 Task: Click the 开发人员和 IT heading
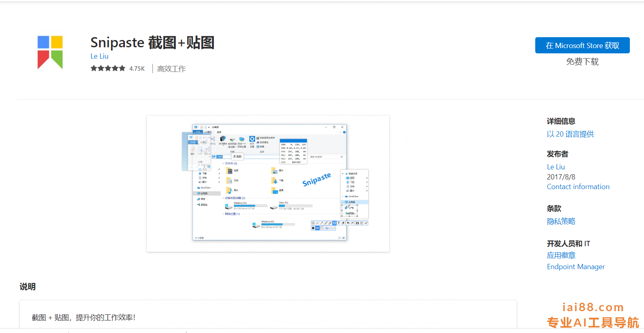[x=568, y=244]
